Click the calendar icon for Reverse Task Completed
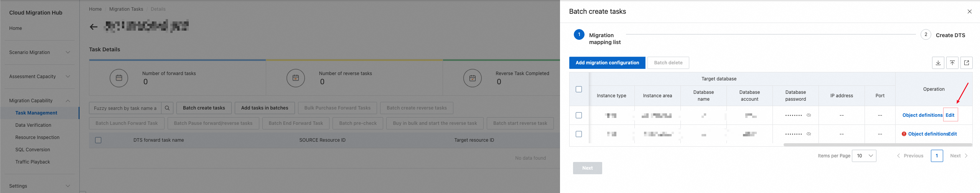980x193 pixels. pyautogui.click(x=473, y=78)
